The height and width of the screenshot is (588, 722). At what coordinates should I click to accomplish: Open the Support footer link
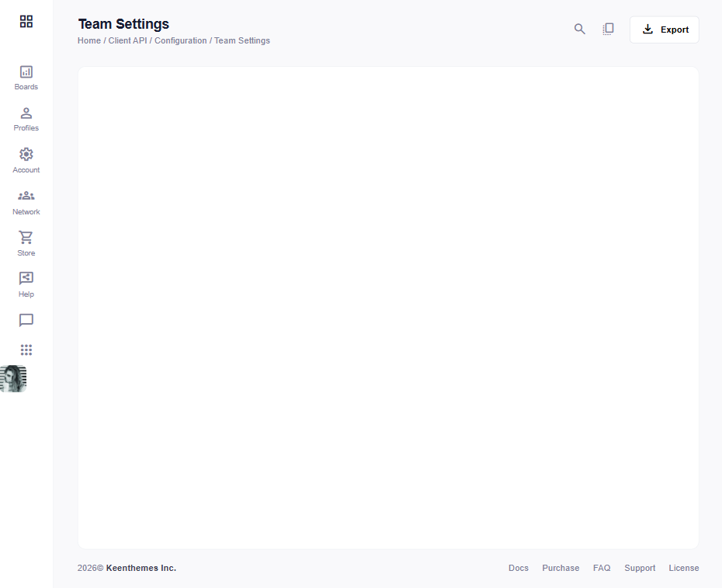[x=640, y=568]
